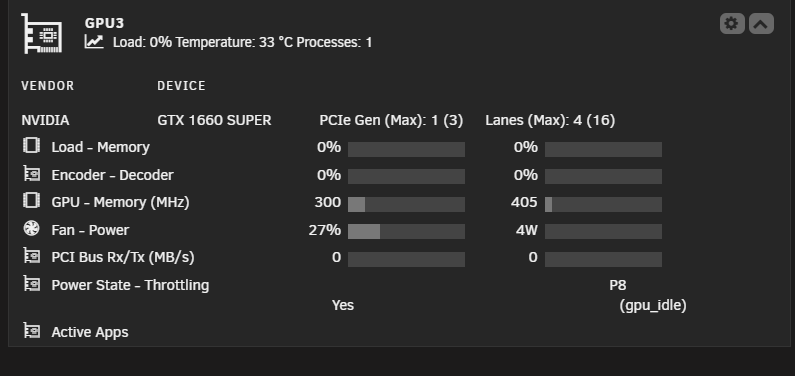Click the GPU - Memory (MHz) chip icon

coord(31,201)
